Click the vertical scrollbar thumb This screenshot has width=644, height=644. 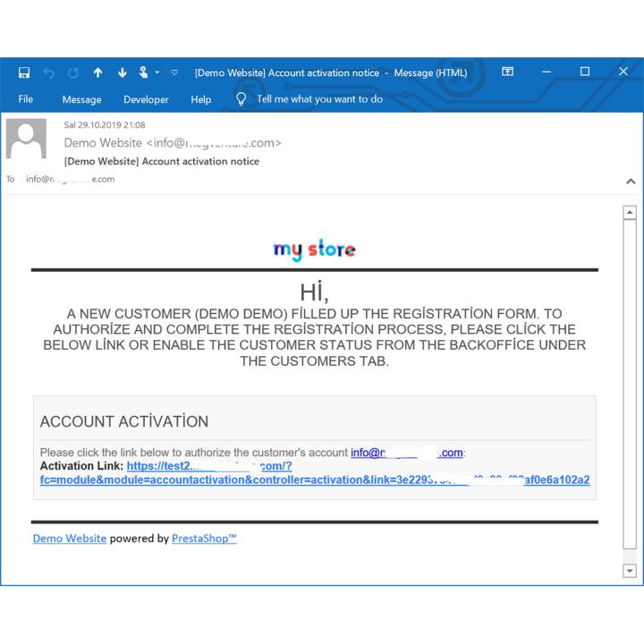pos(630,384)
